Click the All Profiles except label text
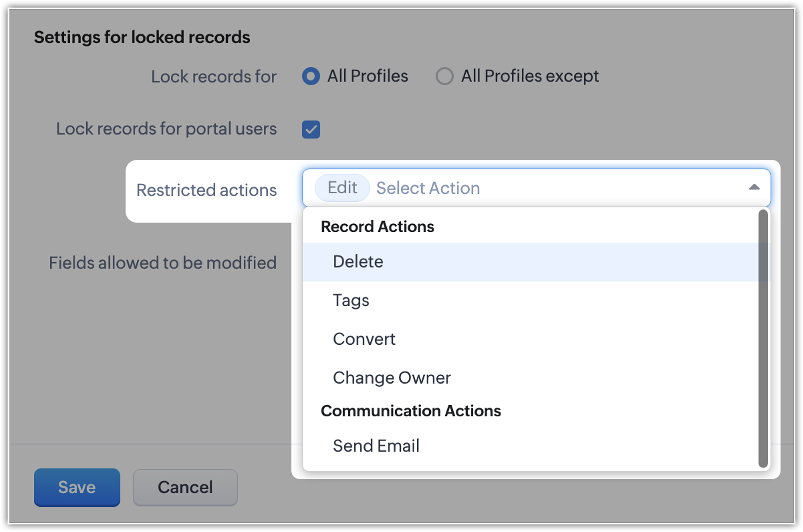The width and height of the screenshot is (803, 532). pyautogui.click(x=530, y=76)
